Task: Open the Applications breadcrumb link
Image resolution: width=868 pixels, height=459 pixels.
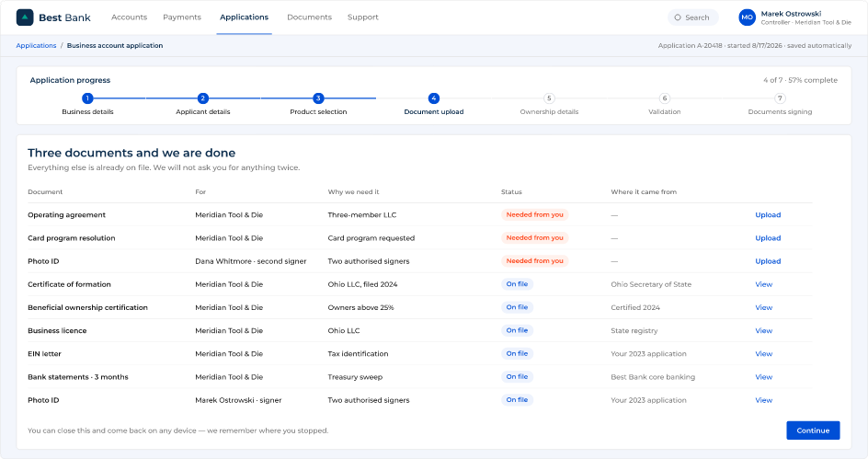Action: point(36,45)
